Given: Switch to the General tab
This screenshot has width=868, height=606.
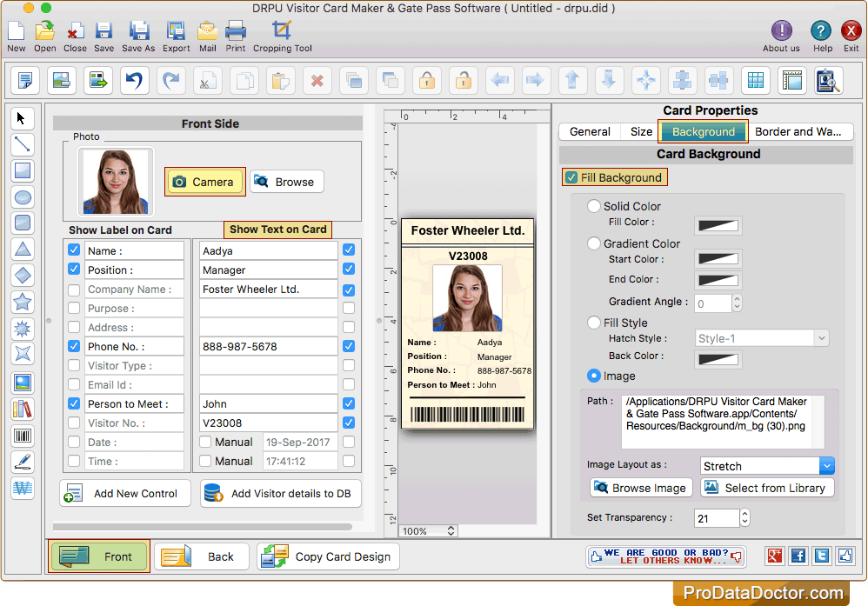Looking at the screenshot, I should pyautogui.click(x=590, y=131).
